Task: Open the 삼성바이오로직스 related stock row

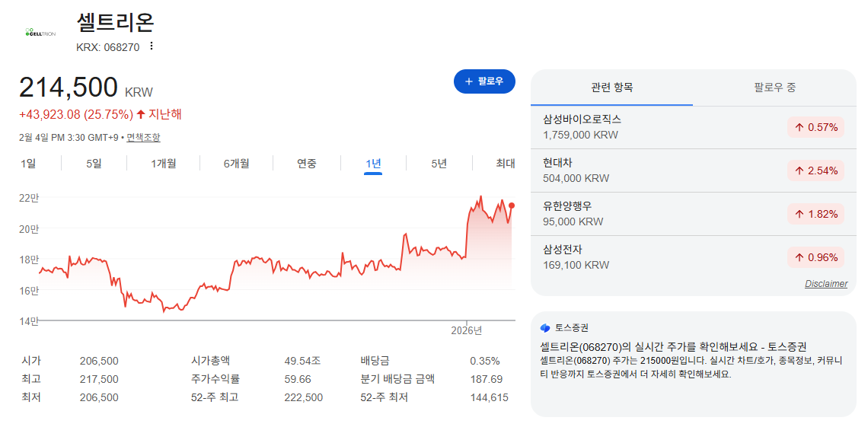Action: [x=693, y=127]
